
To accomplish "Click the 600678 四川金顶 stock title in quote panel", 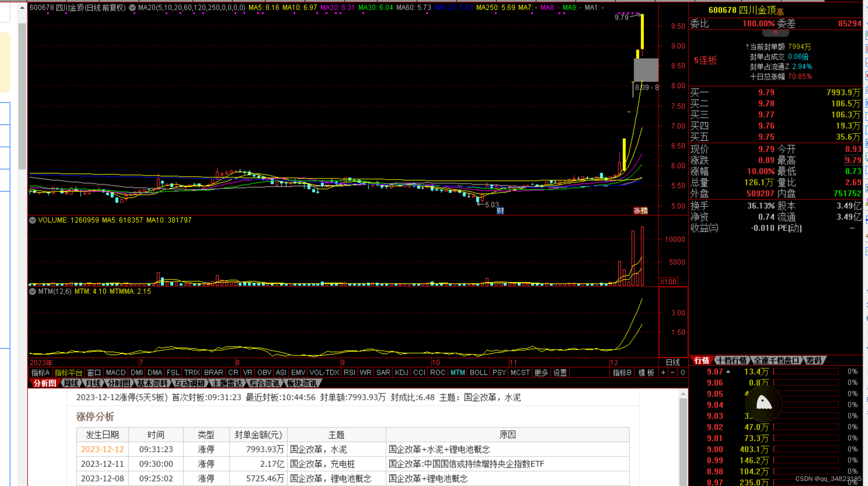I will 745,10.
